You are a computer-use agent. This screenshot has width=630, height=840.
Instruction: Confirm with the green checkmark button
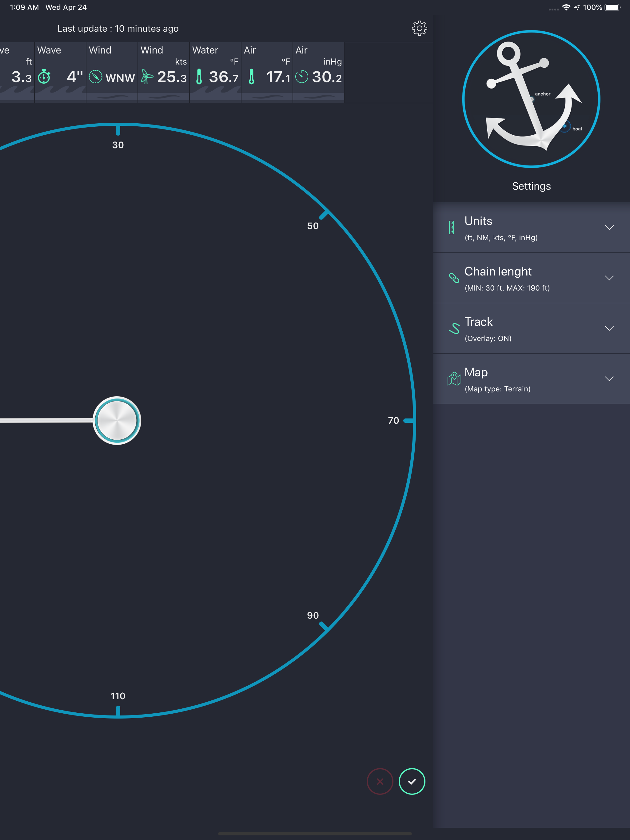[x=412, y=781]
